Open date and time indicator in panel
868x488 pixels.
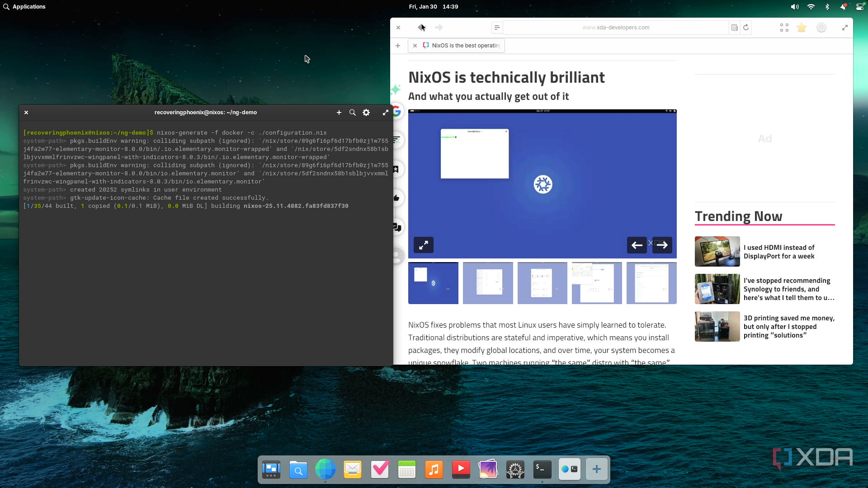(434, 7)
